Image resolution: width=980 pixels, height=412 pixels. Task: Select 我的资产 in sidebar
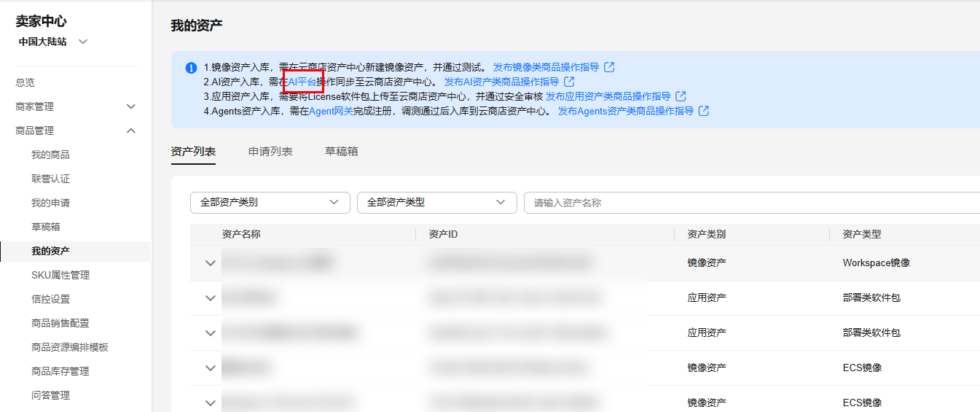pos(50,251)
